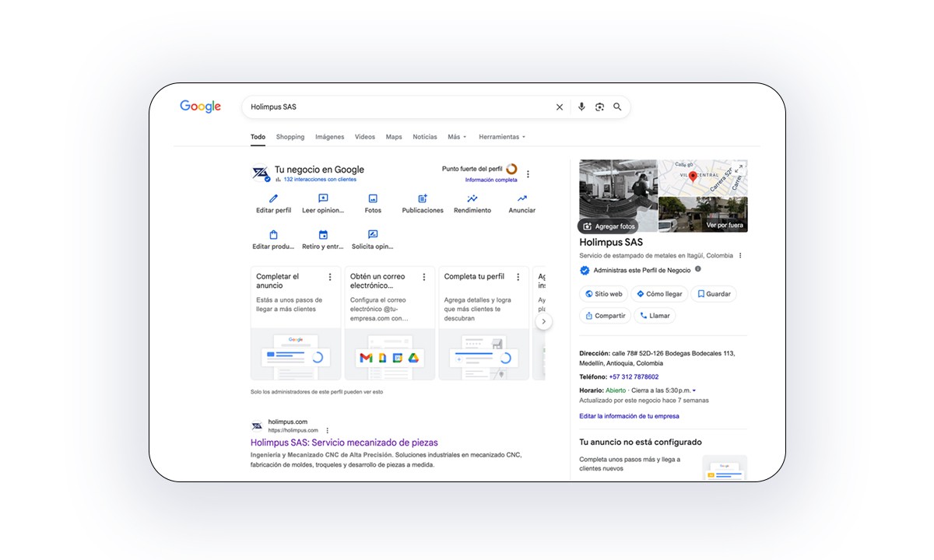934x560 pixels.
Task: Open three-dot menu next to Servicio de estampado de metales
Action: click(x=740, y=256)
